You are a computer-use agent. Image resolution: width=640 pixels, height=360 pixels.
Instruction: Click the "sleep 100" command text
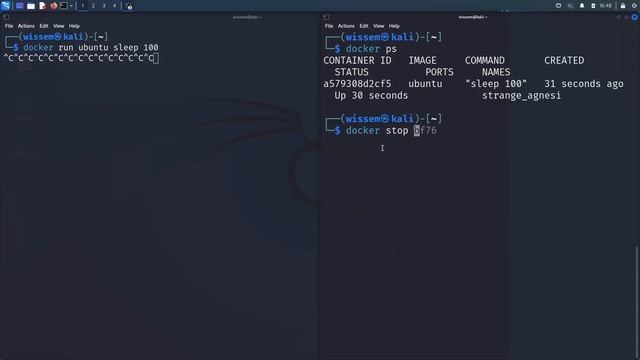pos(496,84)
